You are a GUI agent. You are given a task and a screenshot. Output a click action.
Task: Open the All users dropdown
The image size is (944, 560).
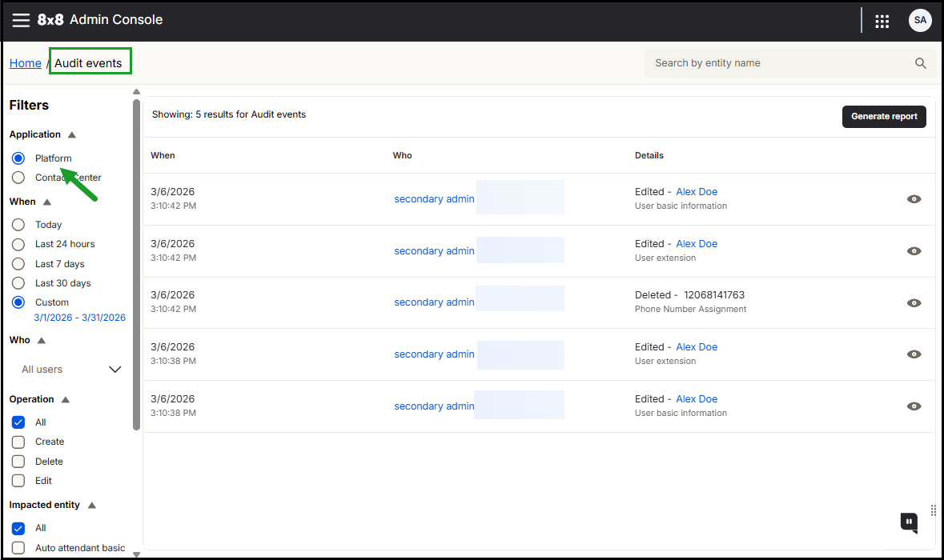point(70,370)
